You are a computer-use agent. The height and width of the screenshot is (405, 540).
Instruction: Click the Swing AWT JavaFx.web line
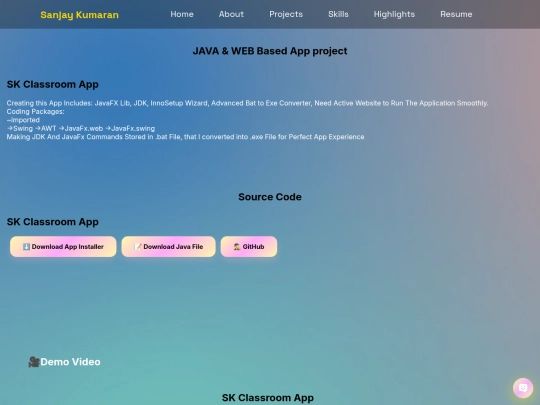[81, 128]
